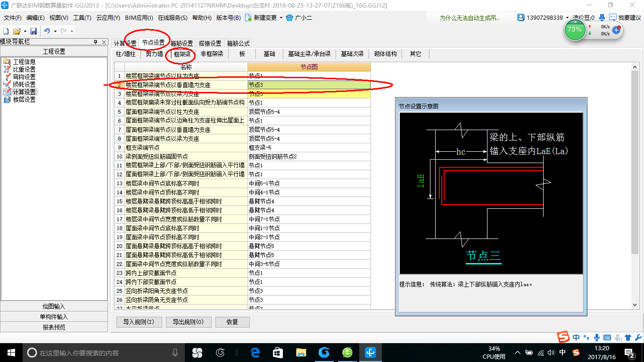Image resolution: width=644 pixels, height=362 pixels.
Task: Click the 新建变更 document icon
Action: click(x=248, y=17)
